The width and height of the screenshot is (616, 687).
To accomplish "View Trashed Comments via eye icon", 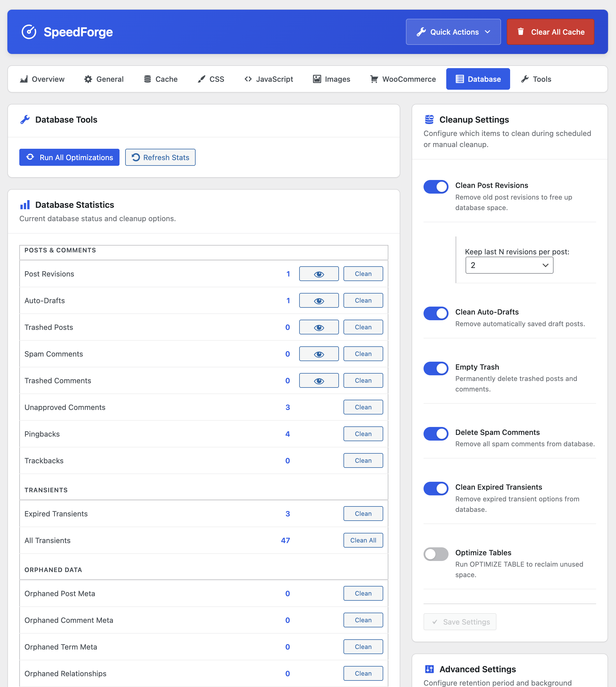I will tap(319, 381).
